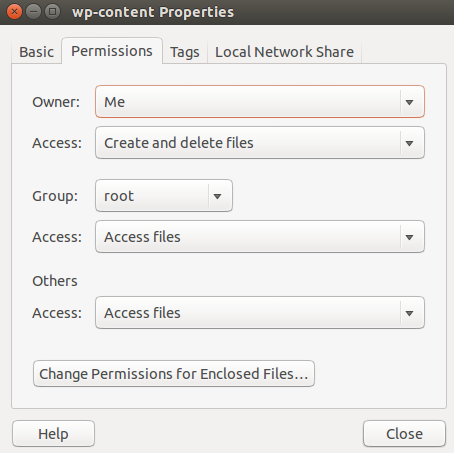Click the arrow on the Group's Access files dropdown
454x453 pixels.
(x=410, y=237)
